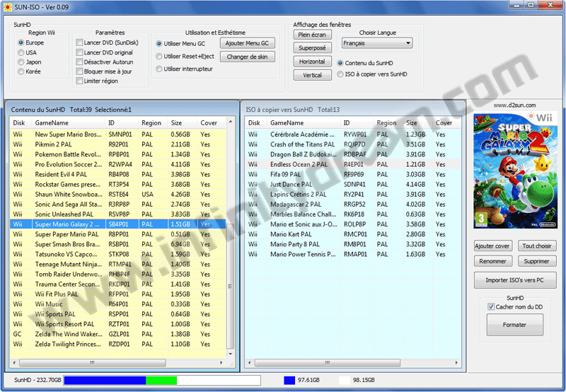Image resolution: width=566 pixels, height=392 pixels.
Task: Click Ajouter Menu GC button
Action: point(247,43)
